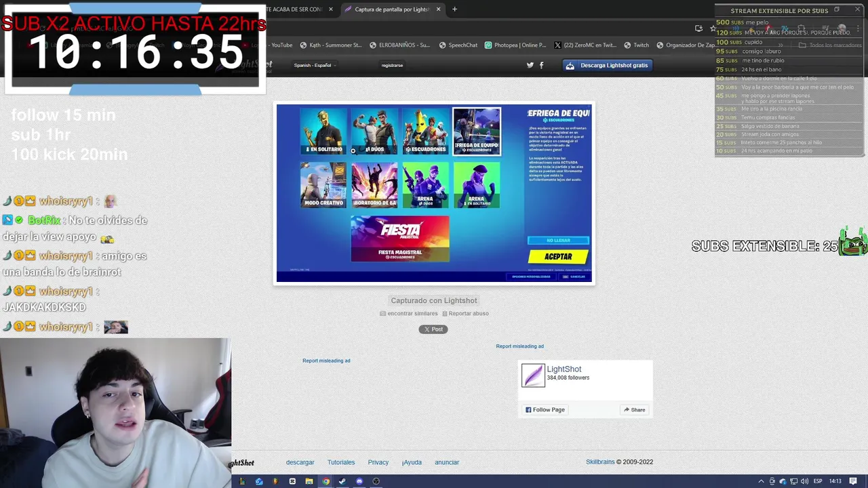Screen dimensions: 868x488
Task: Open a new browser tab
Action: click(x=454, y=9)
